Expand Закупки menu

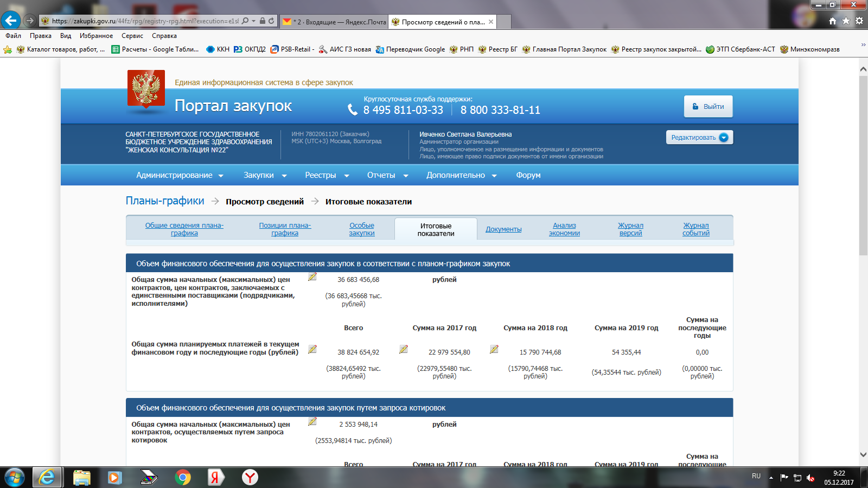265,175
